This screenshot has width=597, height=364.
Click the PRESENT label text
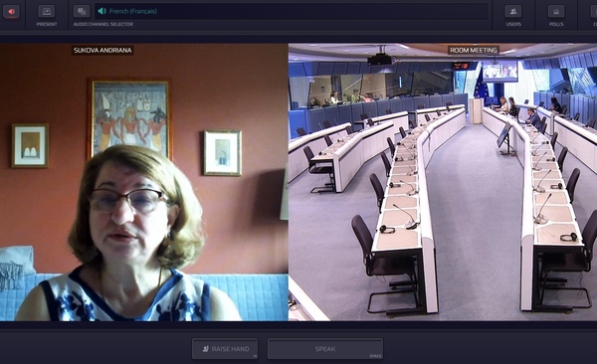tap(47, 24)
